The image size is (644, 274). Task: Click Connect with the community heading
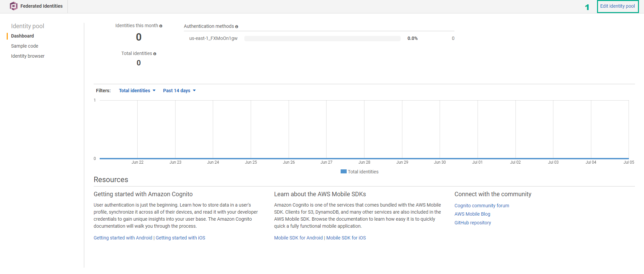point(493,194)
